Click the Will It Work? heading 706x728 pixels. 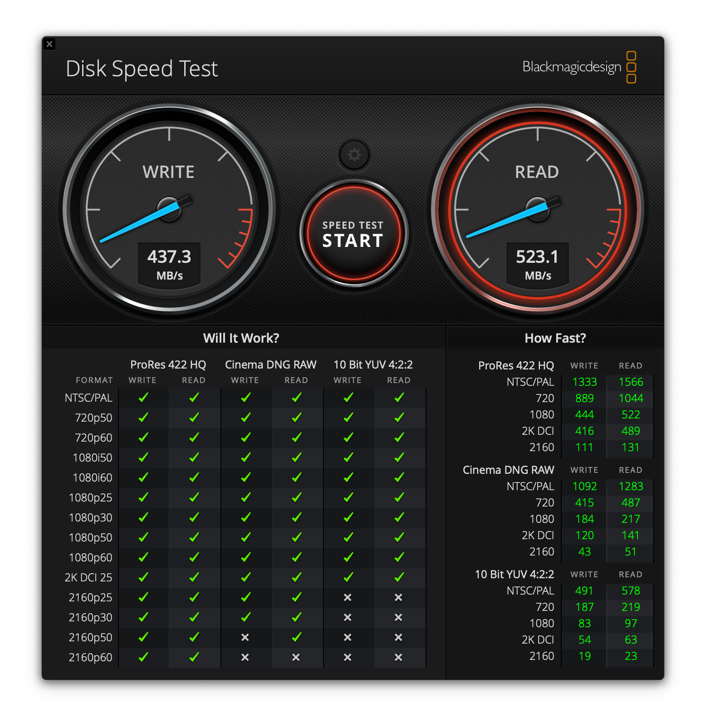(x=241, y=338)
